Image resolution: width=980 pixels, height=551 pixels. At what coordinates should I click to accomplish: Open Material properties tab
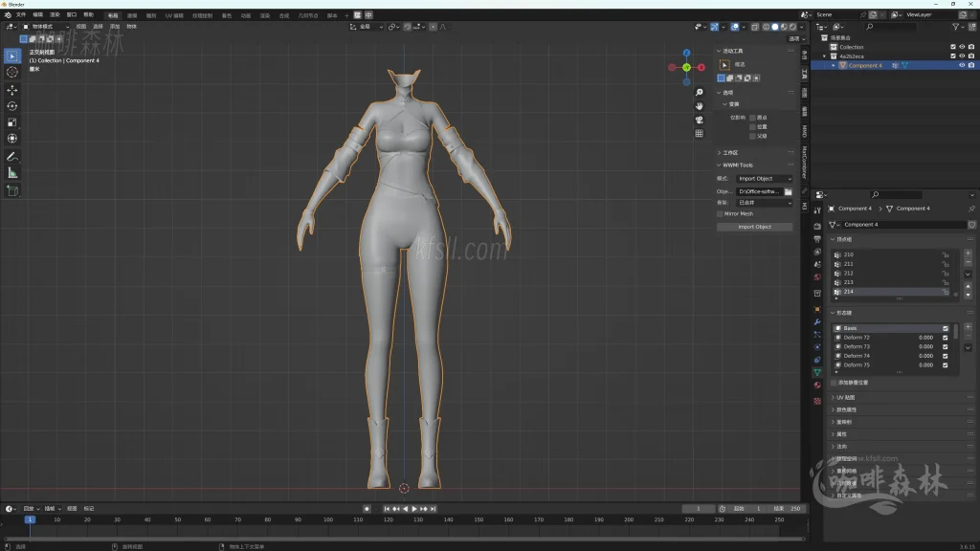coord(817,386)
